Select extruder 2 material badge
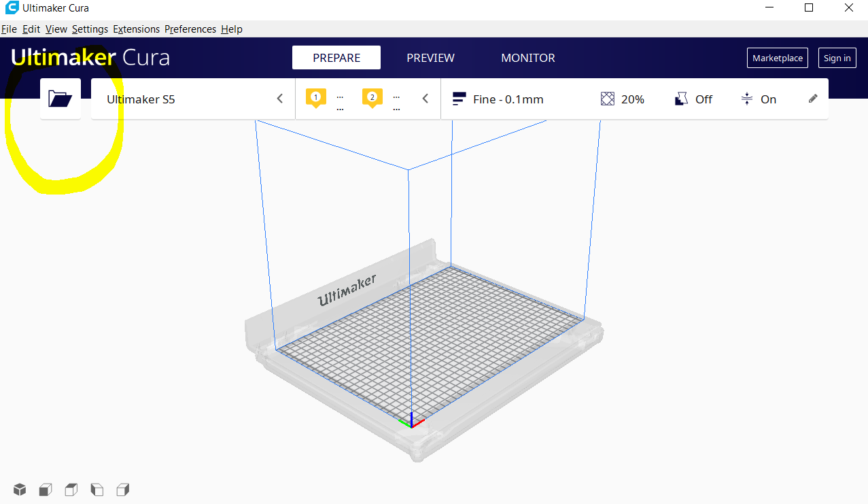The height and width of the screenshot is (504, 868). 372,99
